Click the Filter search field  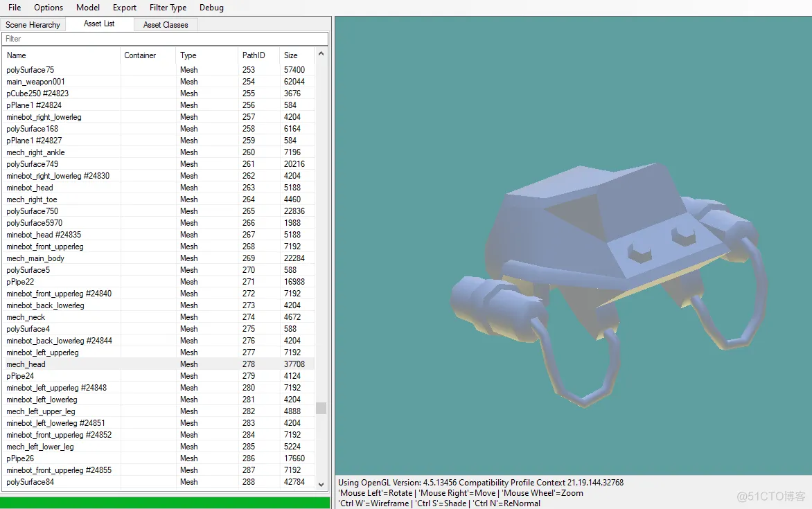click(165, 39)
